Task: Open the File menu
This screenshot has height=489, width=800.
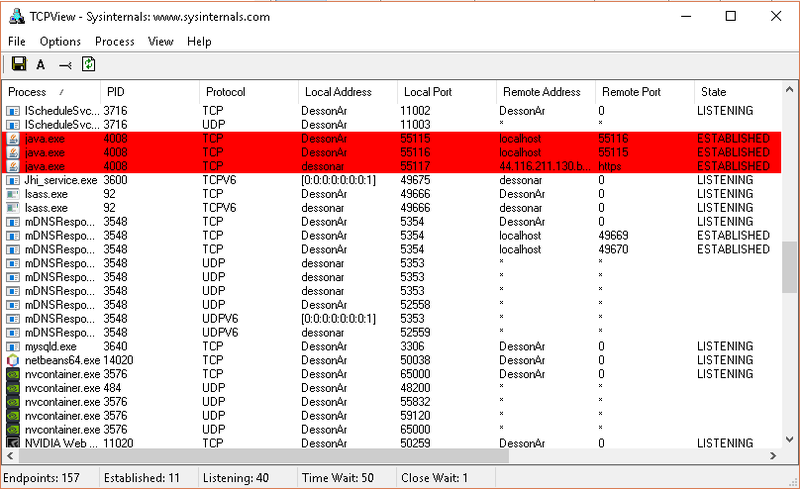Action: click(17, 41)
